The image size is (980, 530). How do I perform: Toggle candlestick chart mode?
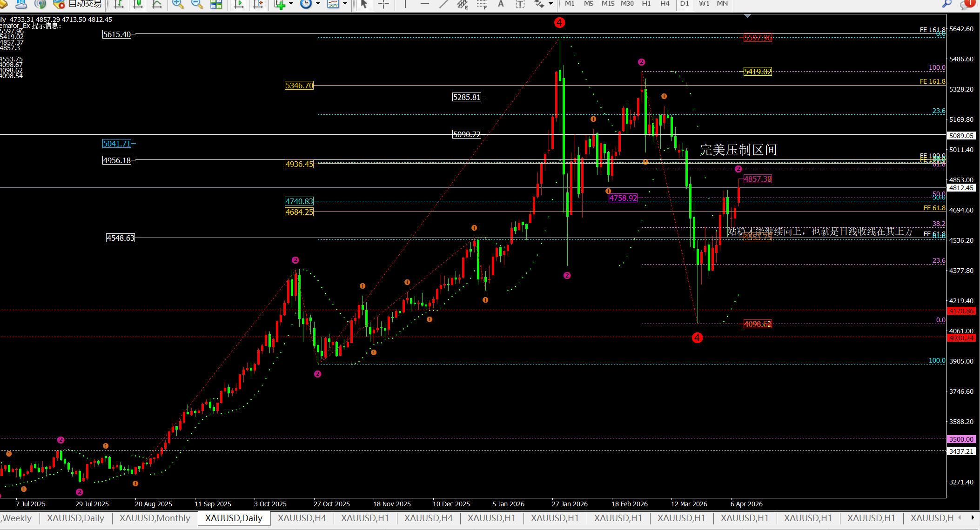pyautogui.click(x=138, y=4)
